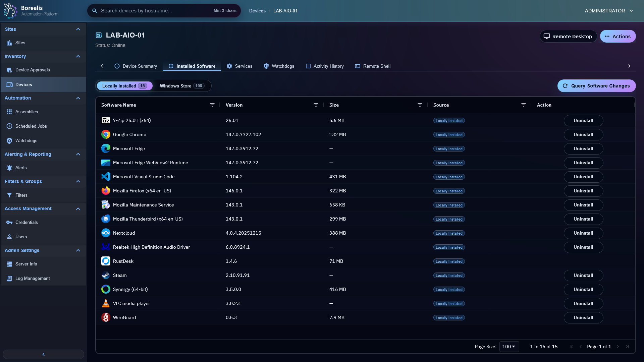Click the Microsoft Visual Studio Code row name
This screenshot has width=644, height=362.
coord(144,177)
